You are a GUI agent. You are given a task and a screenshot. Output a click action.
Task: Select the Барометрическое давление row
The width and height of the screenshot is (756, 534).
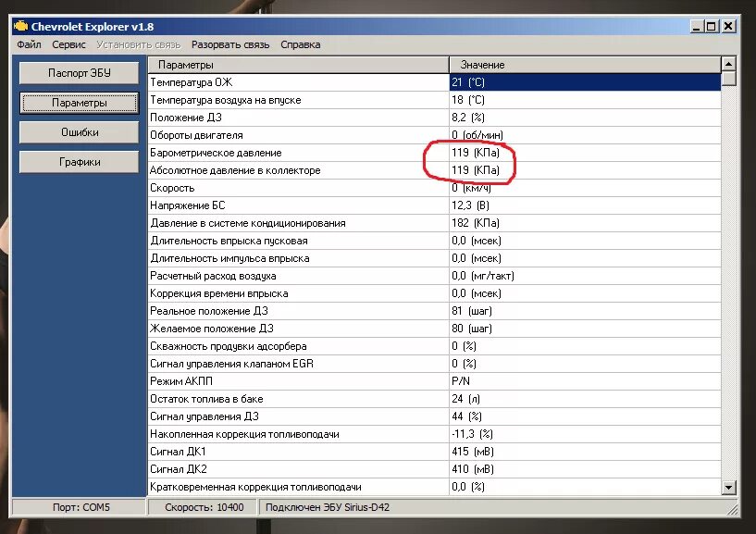434,153
